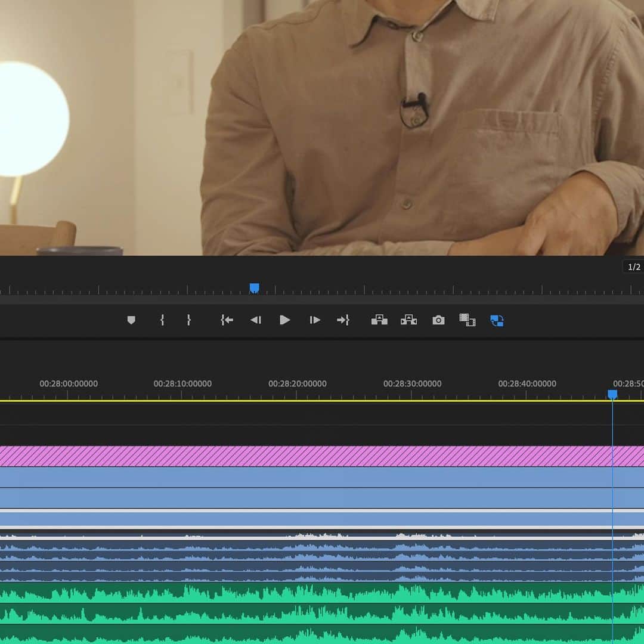Step back one frame

click(255, 320)
